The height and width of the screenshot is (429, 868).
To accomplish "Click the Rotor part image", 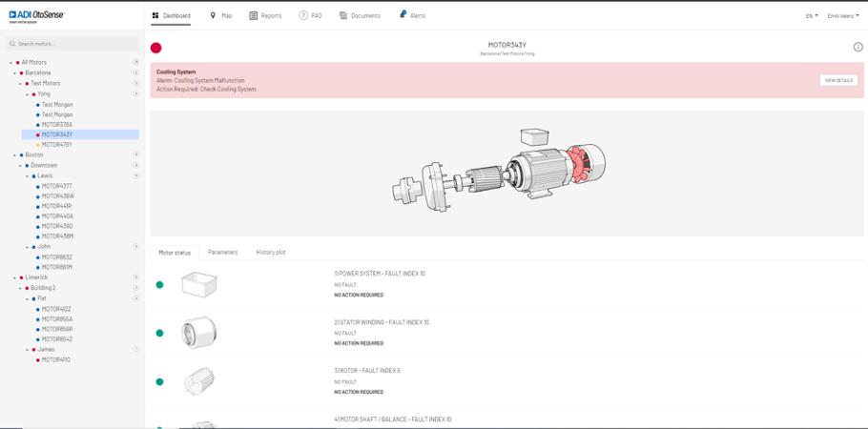I will tap(199, 380).
